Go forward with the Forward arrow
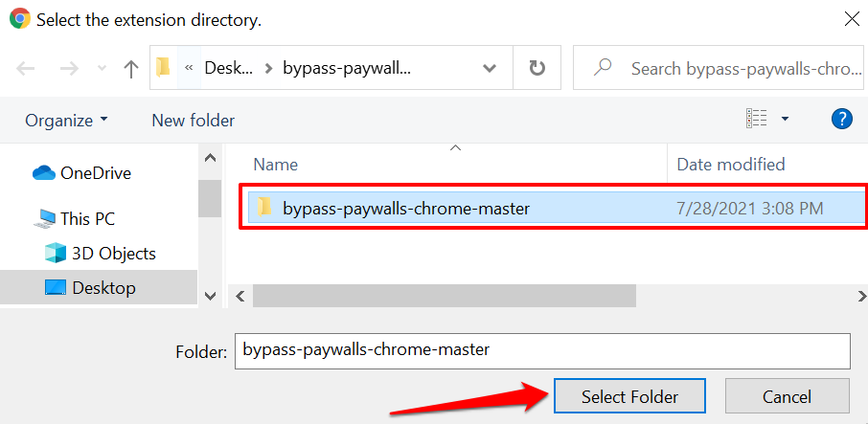868x424 pixels. [x=70, y=69]
